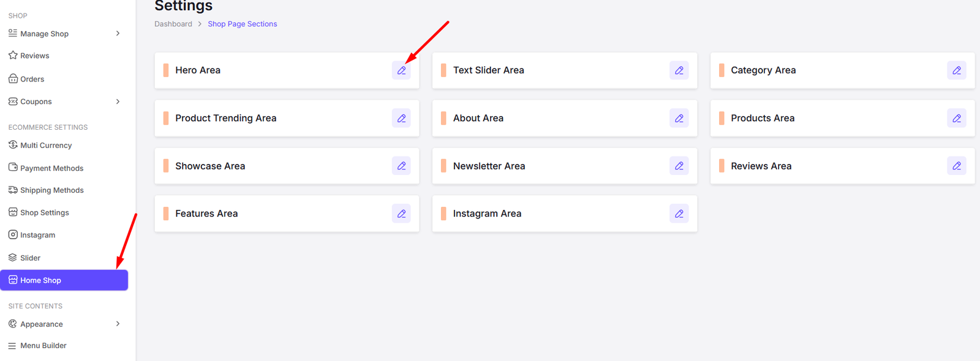Edit the Showcase Area section

[x=401, y=166]
